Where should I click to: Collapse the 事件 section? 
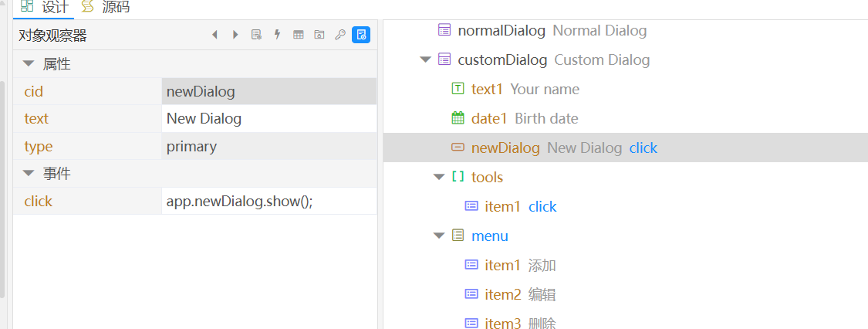pos(29,173)
